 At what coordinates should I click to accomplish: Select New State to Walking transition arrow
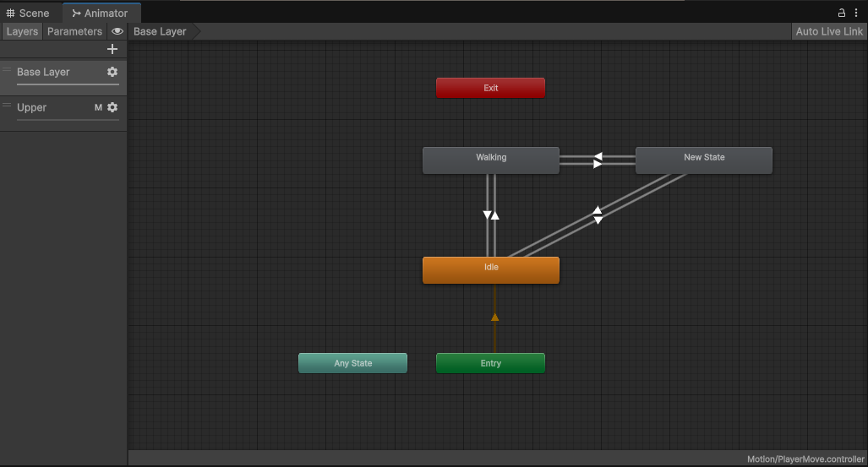pyautogui.click(x=598, y=156)
